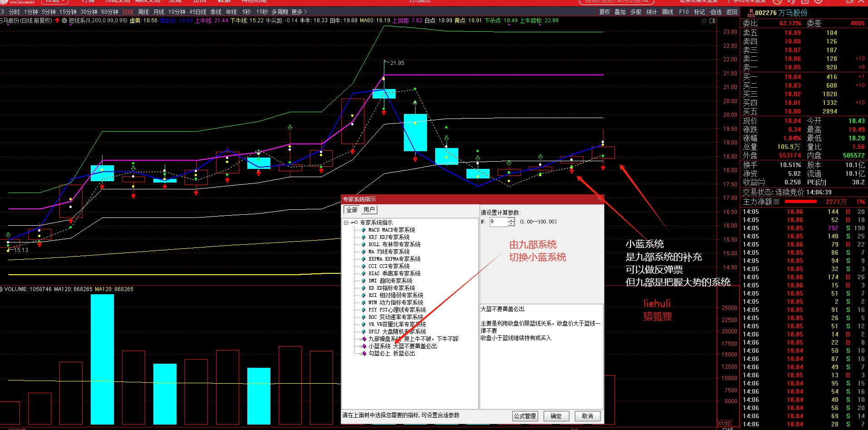Click the diamond icon at chart top-right
Screen dimensions: 868x430
[x=704, y=20]
